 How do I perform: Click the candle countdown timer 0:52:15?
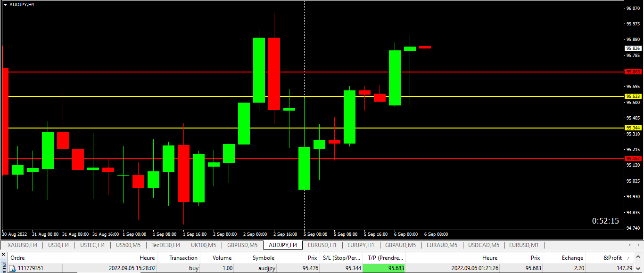606,221
